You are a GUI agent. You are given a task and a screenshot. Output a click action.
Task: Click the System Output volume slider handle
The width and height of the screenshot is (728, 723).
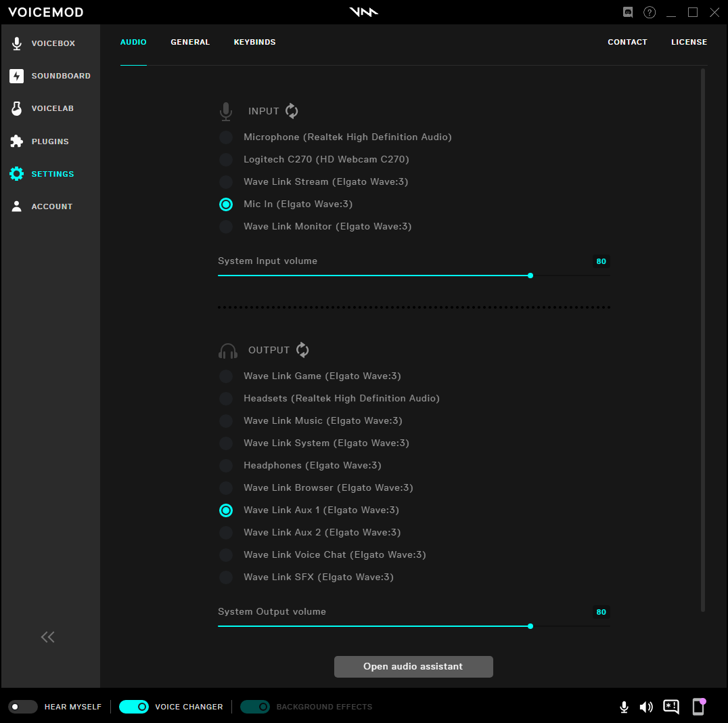click(530, 626)
